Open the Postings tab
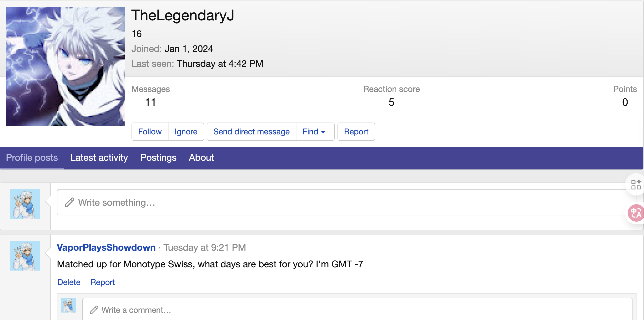The image size is (644, 320). point(158,158)
